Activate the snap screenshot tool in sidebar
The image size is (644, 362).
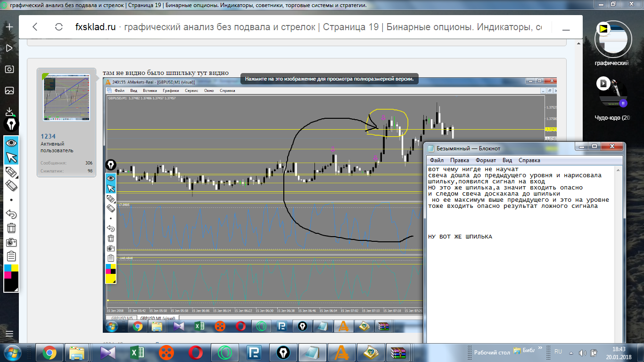(9, 69)
